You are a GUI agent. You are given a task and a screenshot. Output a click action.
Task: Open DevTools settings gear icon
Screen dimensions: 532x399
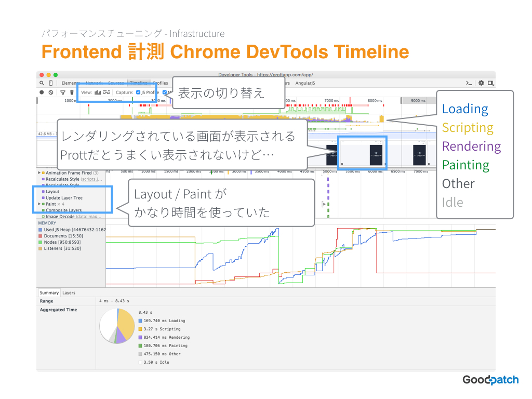tap(481, 83)
